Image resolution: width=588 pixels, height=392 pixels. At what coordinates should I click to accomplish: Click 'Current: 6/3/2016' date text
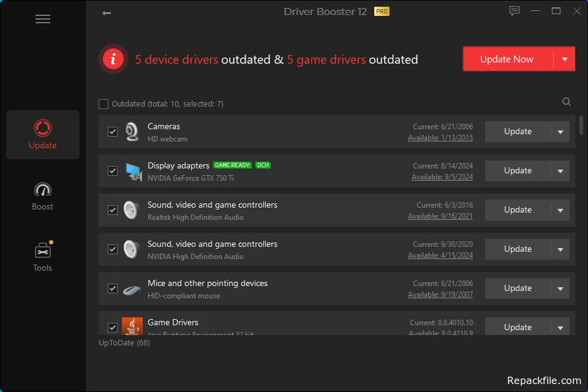tap(445, 205)
